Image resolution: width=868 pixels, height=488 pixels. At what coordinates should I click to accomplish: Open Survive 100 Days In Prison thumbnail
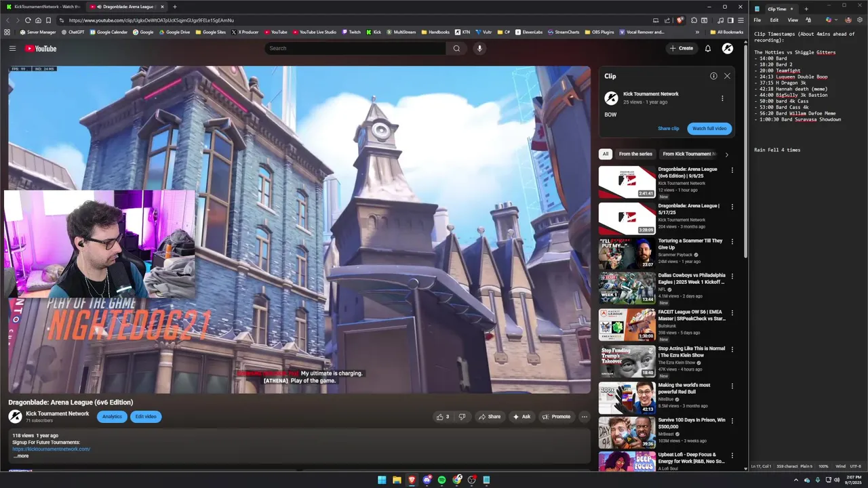point(627,432)
